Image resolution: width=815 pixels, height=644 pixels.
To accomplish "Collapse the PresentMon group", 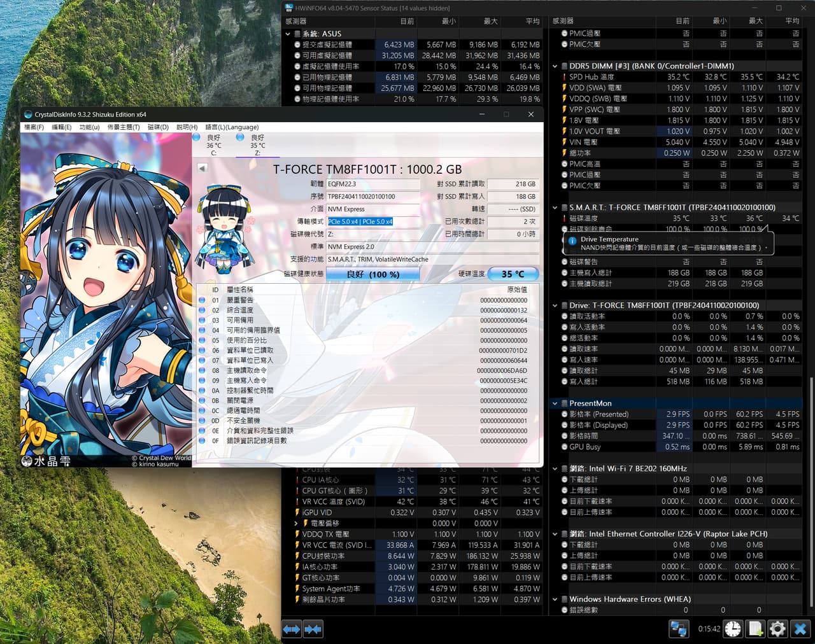I will pos(555,403).
